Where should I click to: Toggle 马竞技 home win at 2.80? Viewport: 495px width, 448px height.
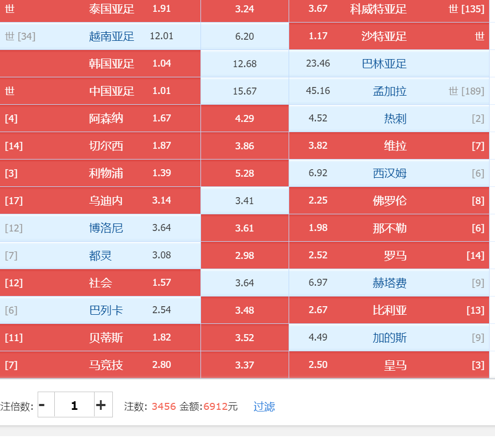click(100, 365)
